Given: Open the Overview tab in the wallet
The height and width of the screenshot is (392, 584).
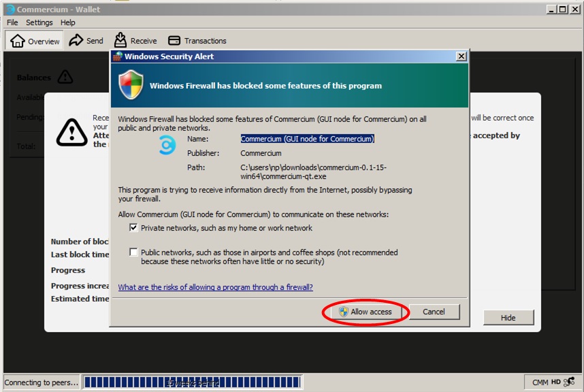Looking at the screenshot, I should (35, 41).
